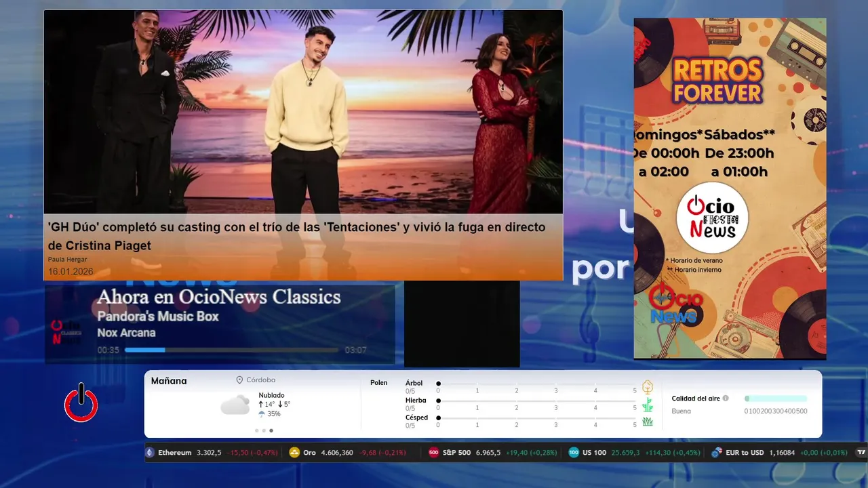Click the 'Calidad del aire' label

click(696, 399)
